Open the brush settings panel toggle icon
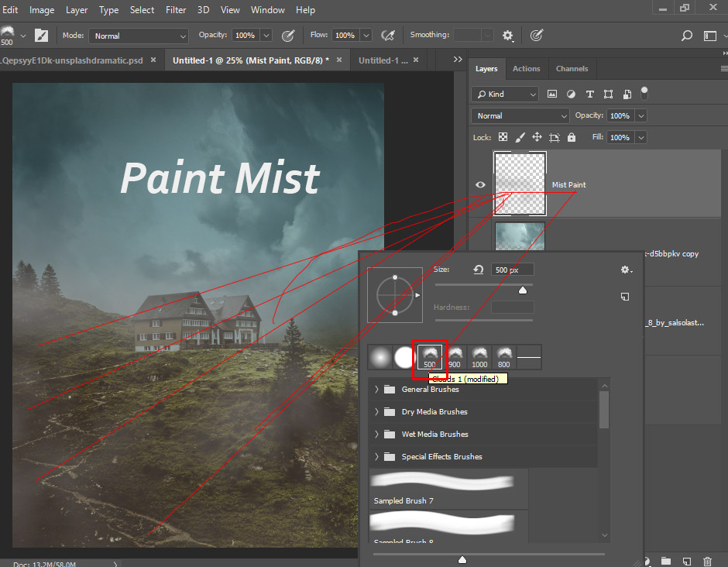The width and height of the screenshot is (728, 567). 41,36
